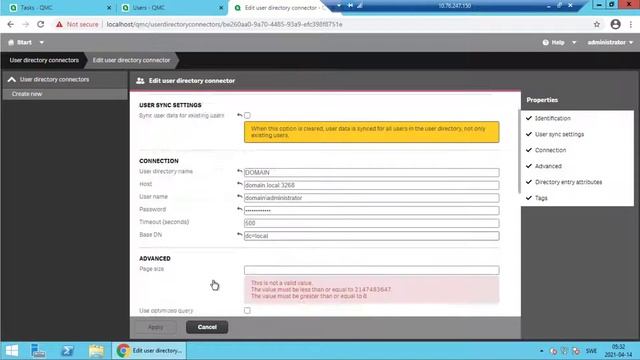The width and height of the screenshot is (640, 360).
Task: Toggle Use optimized query checkbox
Action: [x=247, y=311]
